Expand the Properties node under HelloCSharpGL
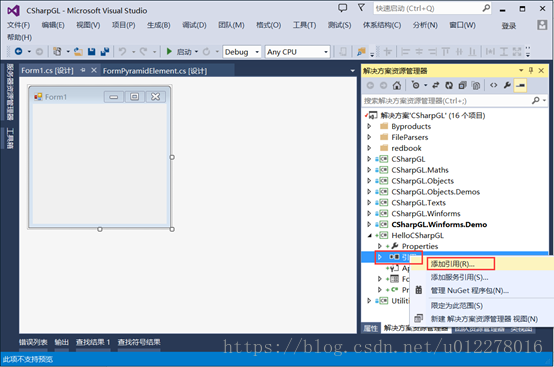Image resolution: width=554 pixels, height=367 pixels. pyautogui.click(x=379, y=246)
